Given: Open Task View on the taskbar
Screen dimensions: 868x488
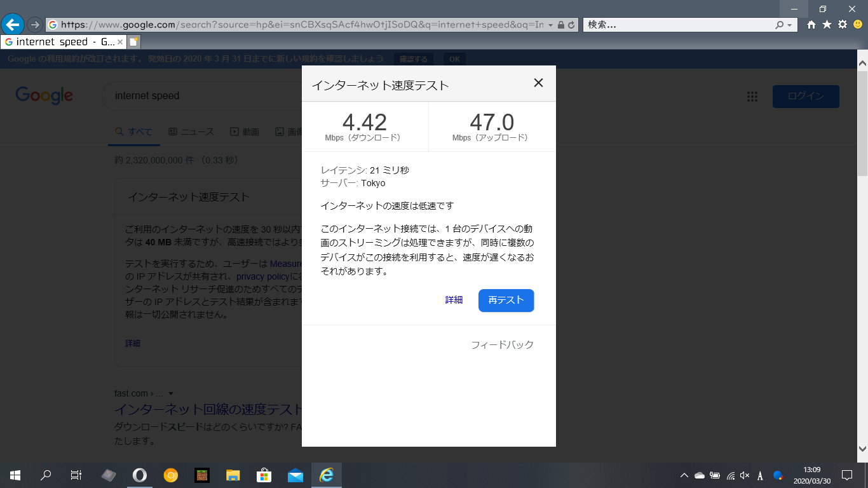Looking at the screenshot, I should tap(76, 475).
